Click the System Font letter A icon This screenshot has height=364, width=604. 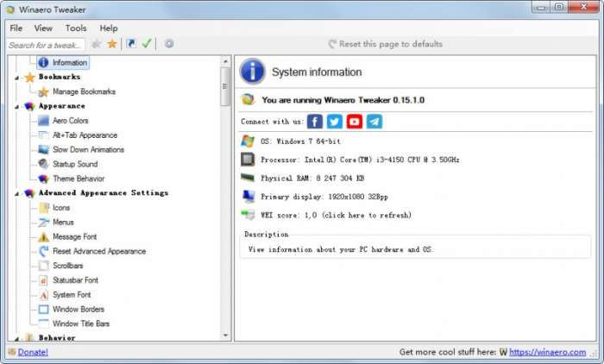tap(43, 295)
